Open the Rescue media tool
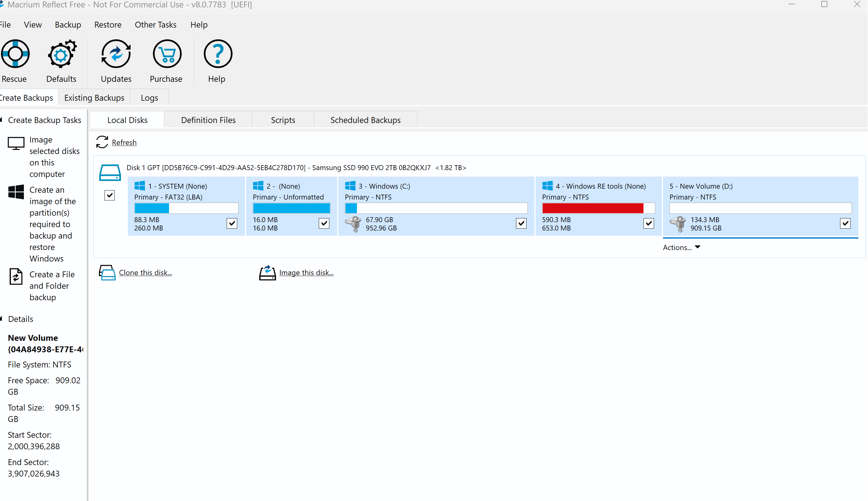 coord(15,54)
